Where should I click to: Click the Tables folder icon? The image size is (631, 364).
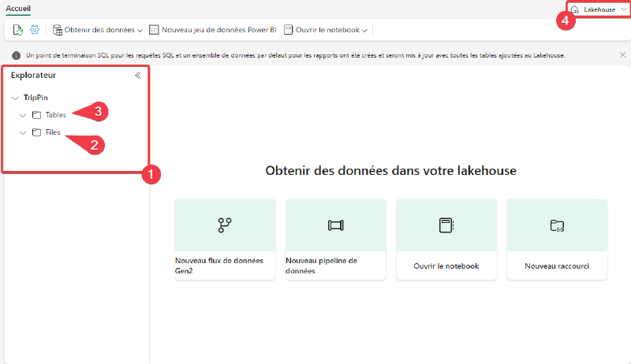36,115
